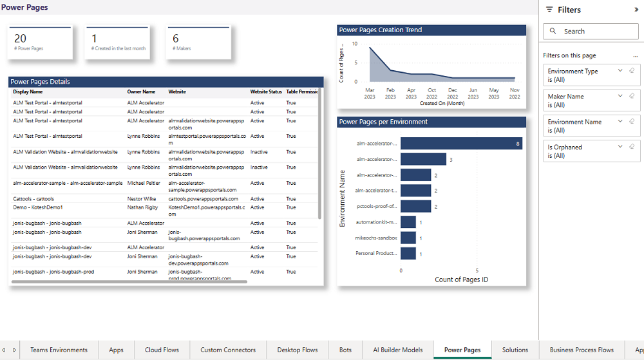644x360 pixels.
Task: Expand the Environment Name filter card
Action: tap(620, 122)
